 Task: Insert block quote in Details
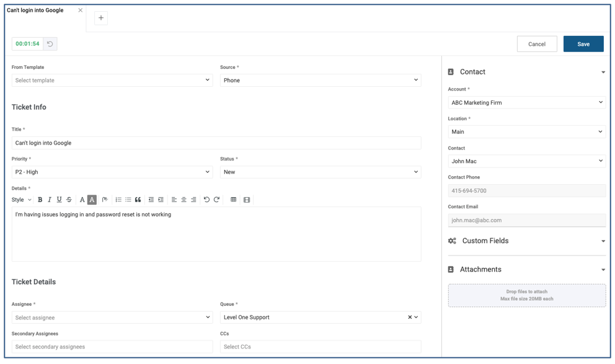[138, 200]
